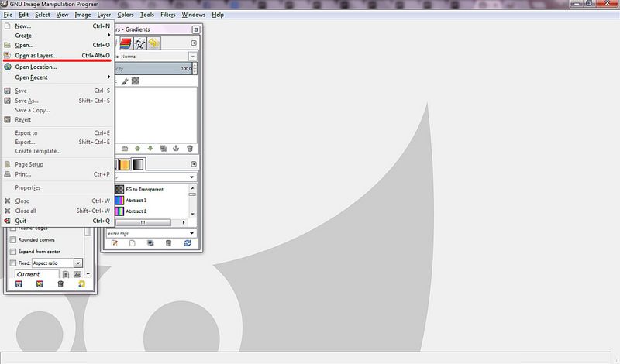Open the Tools menu
The width and height of the screenshot is (620, 364).
(x=147, y=15)
